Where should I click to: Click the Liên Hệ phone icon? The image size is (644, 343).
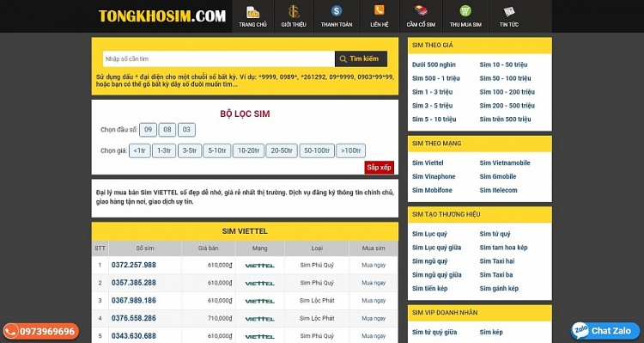coord(379,10)
